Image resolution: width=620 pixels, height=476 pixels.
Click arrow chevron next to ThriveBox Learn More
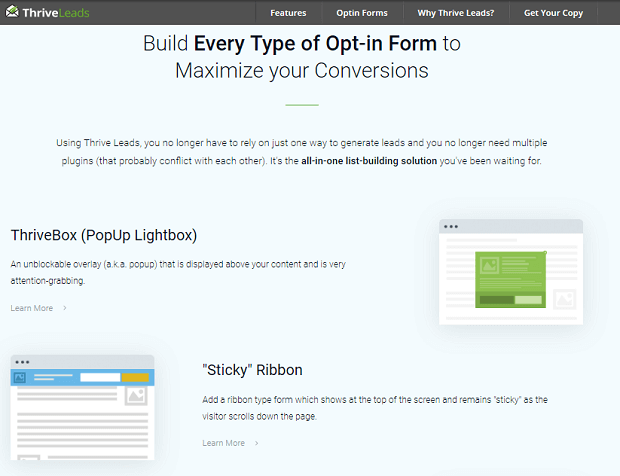point(65,308)
